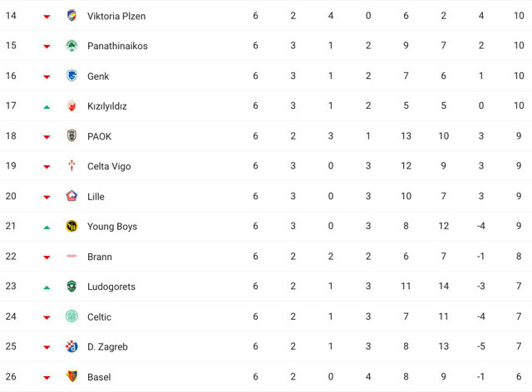Open the Celtic team name link
The height and width of the screenshot is (392, 532).
tap(99, 316)
